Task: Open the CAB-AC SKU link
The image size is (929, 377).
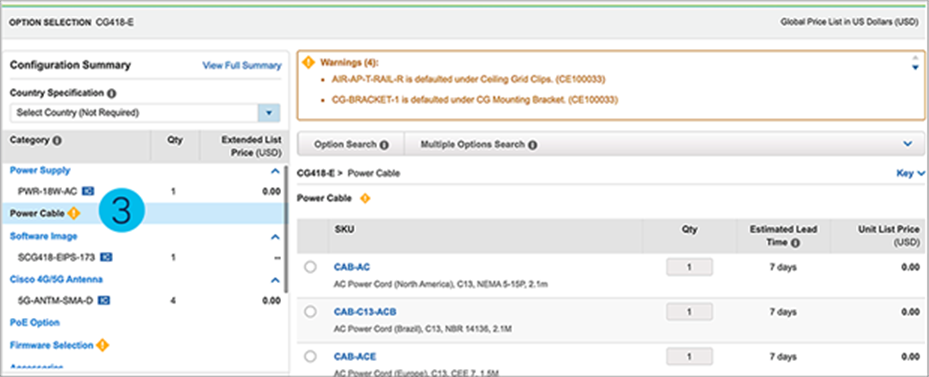Action: 352,267
